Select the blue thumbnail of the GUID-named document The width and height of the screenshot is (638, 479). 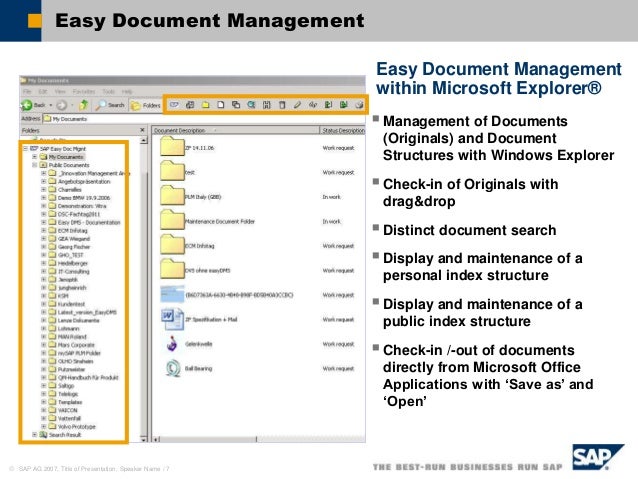172,294
